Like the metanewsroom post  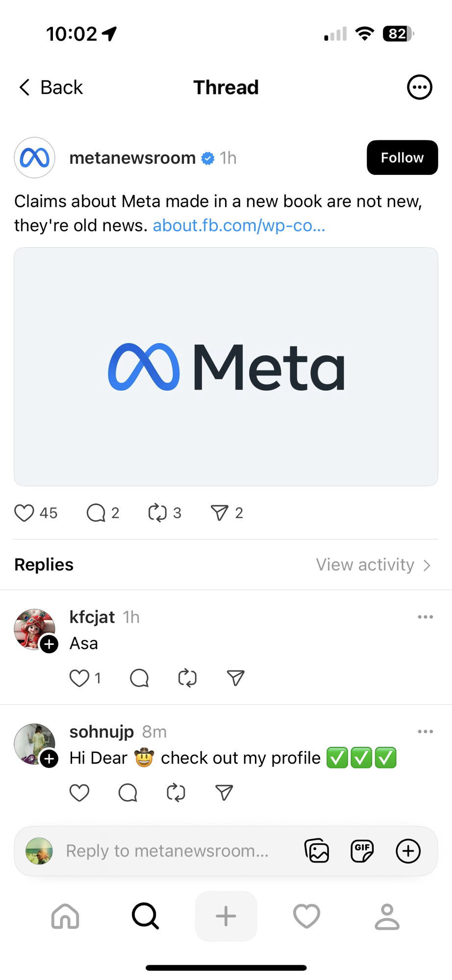(24, 513)
